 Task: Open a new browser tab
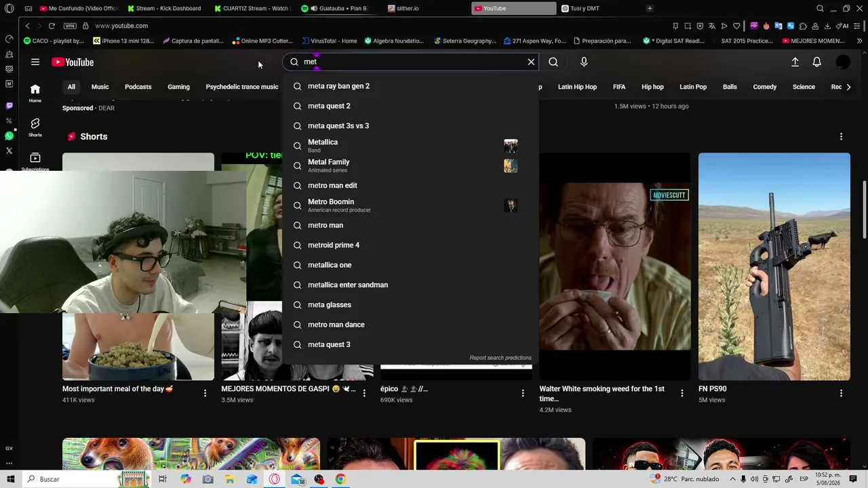point(650,9)
